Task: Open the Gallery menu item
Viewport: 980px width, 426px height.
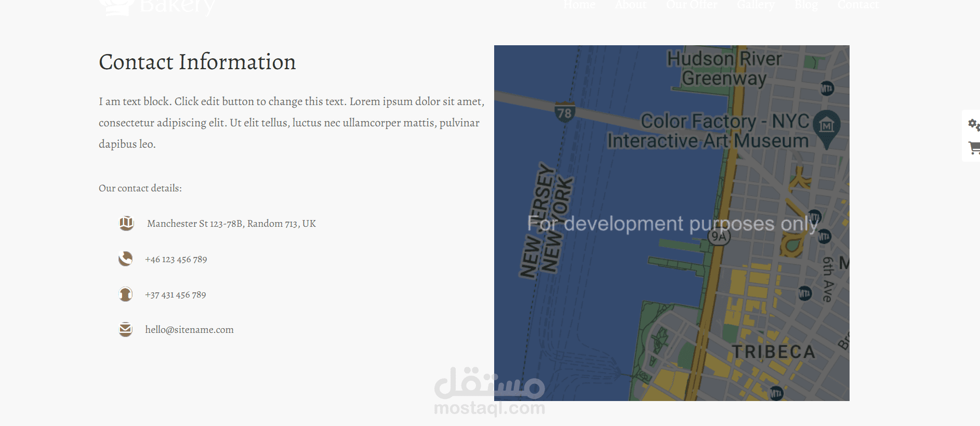Action: (x=756, y=5)
